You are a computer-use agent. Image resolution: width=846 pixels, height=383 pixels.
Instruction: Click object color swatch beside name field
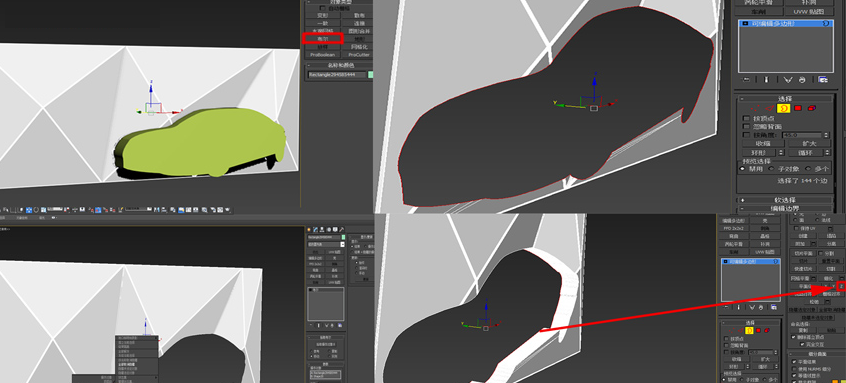click(x=371, y=74)
